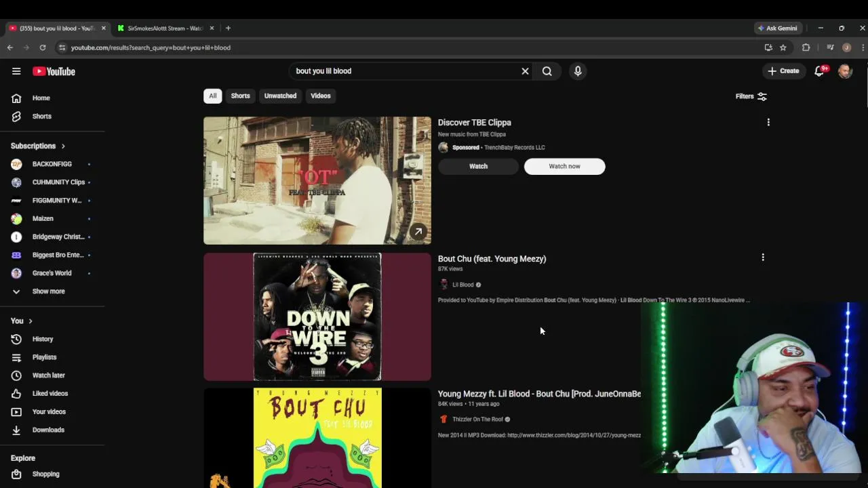Bookmark this page with star icon

click(x=783, y=47)
